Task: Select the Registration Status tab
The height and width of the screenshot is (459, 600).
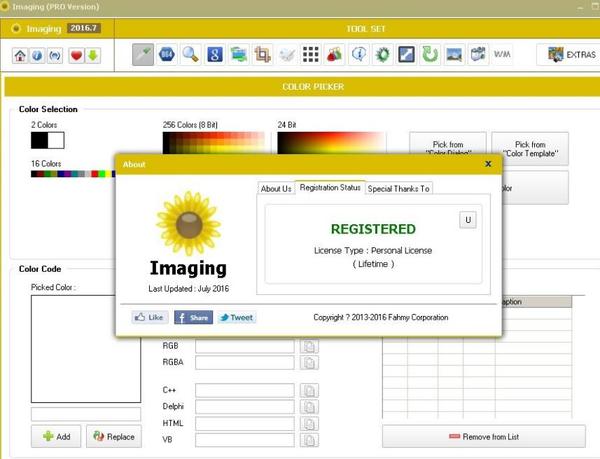Action: pyautogui.click(x=329, y=188)
